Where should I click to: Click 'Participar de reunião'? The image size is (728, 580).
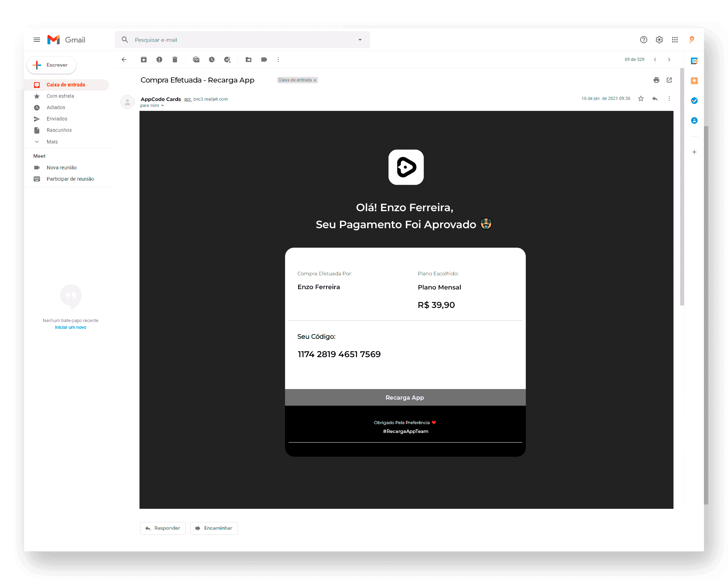70,179
